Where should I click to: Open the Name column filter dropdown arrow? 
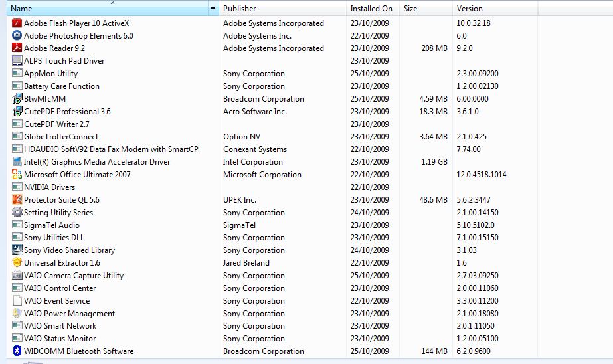(213, 9)
